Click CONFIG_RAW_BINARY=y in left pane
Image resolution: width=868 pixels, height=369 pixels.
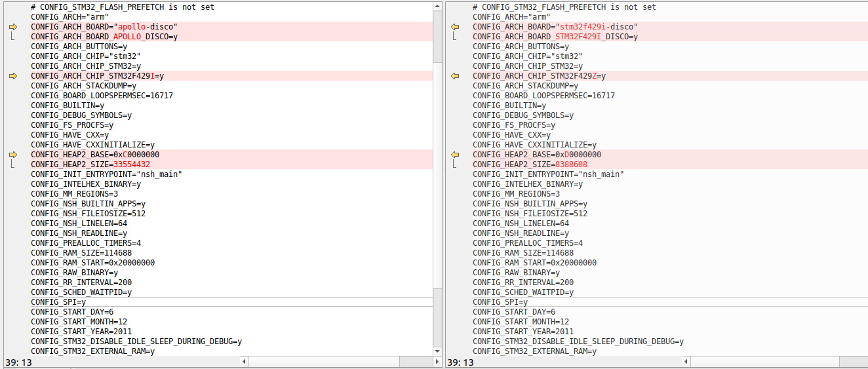coord(74,273)
